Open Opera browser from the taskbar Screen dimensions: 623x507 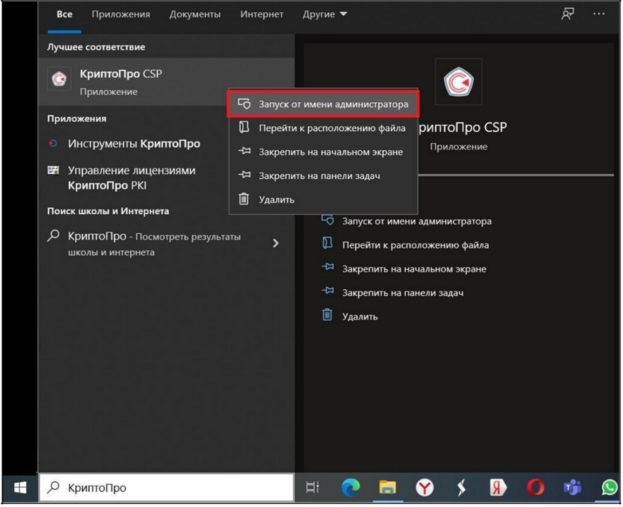(x=535, y=488)
